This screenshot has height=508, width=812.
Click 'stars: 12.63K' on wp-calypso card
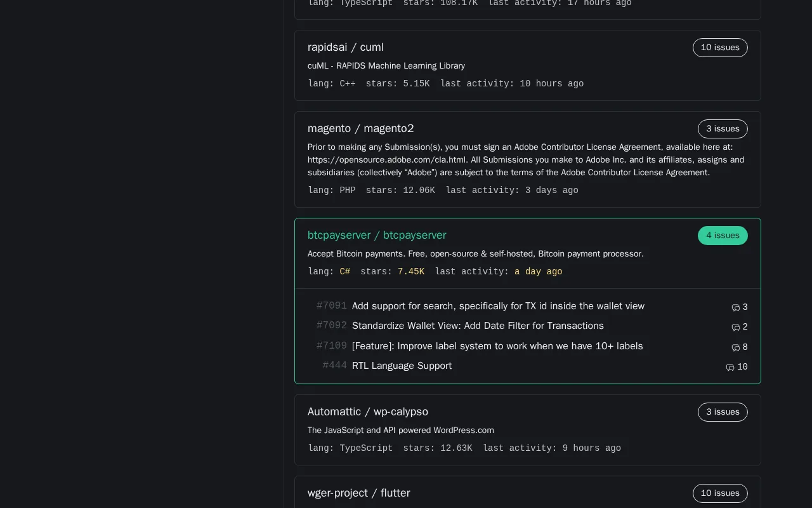[x=438, y=448]
